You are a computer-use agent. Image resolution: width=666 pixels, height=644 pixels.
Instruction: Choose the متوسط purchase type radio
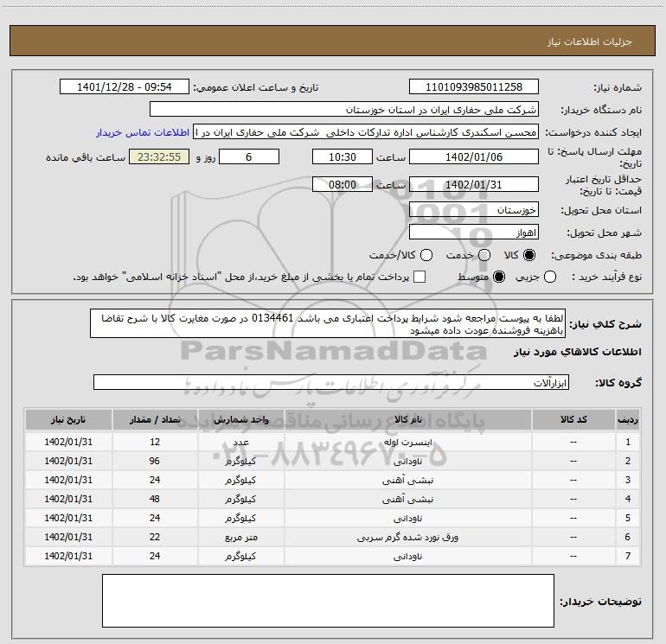pyautogui.click(x=499, y=277)
